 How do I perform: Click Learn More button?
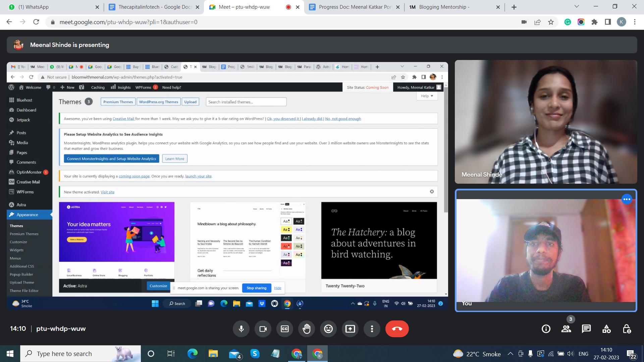coord(174,159)
